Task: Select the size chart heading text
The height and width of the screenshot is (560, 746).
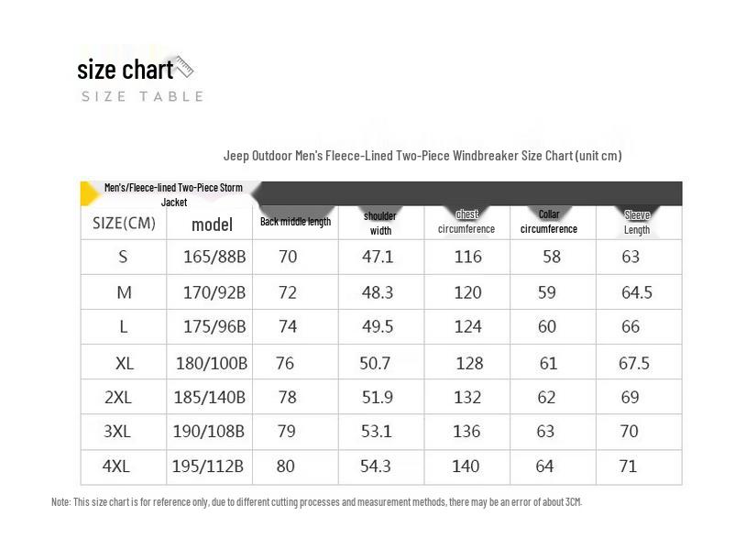Action: [x=126, y=70]
